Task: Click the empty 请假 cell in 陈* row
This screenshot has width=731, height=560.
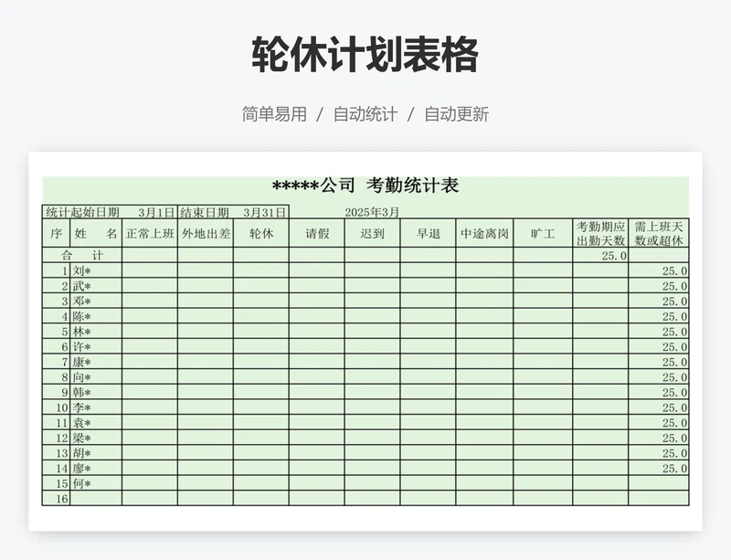Action: tap(317, 316)
